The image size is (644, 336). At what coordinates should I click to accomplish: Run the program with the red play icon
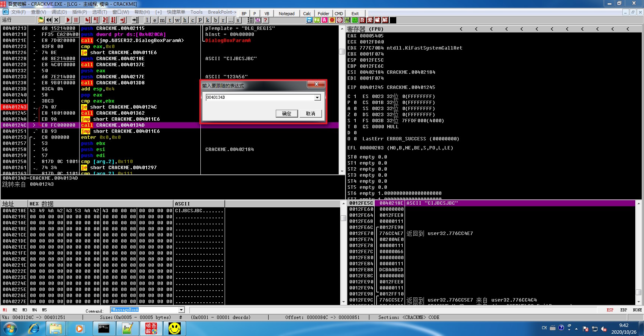[x=68, y=20]
